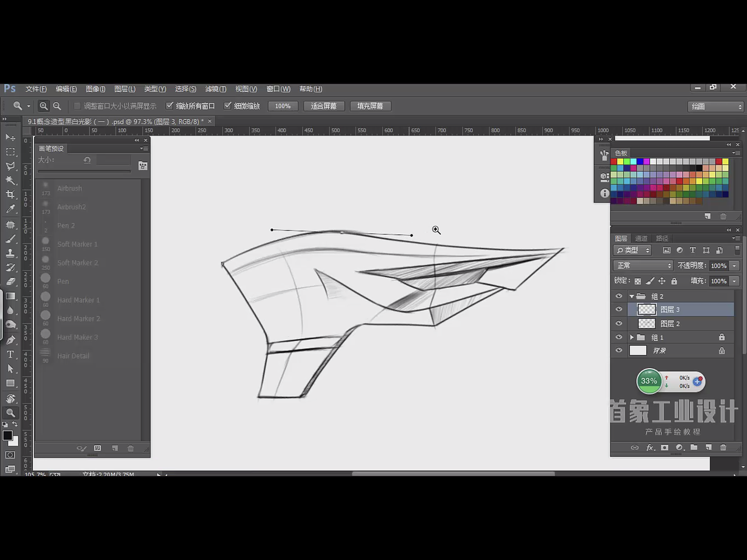Open workspace dropdown 绘画

[716, 107]
